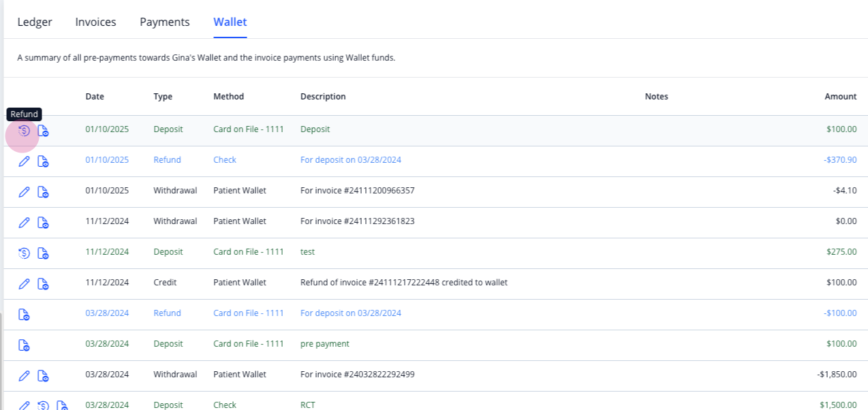
Task: Click the Type column header
Action: 163,97
